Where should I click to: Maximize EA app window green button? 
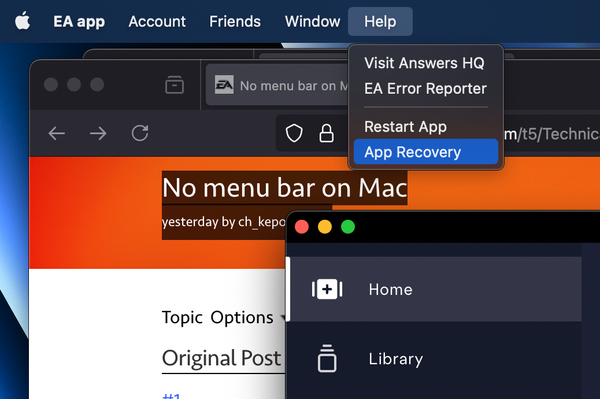click(x=348, y=227)
